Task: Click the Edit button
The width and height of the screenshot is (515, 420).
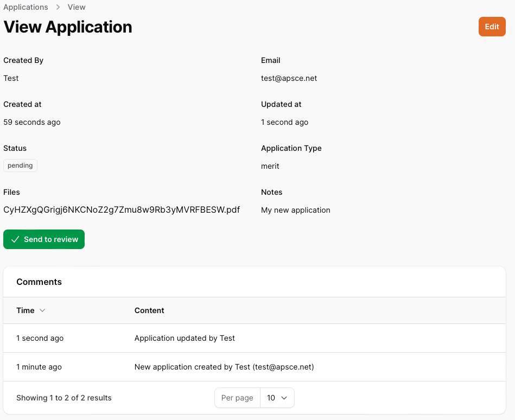Action: (x=492, y=26)
